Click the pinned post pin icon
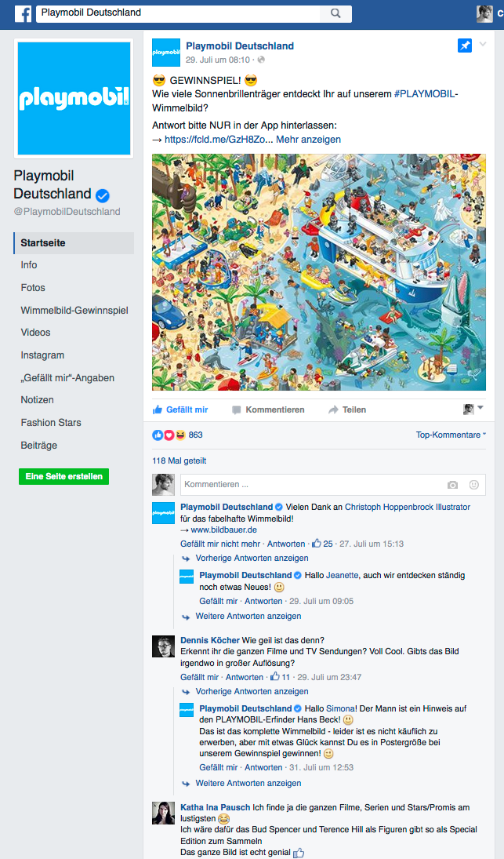This screenshot has width=504, height=859. point(465,46)
